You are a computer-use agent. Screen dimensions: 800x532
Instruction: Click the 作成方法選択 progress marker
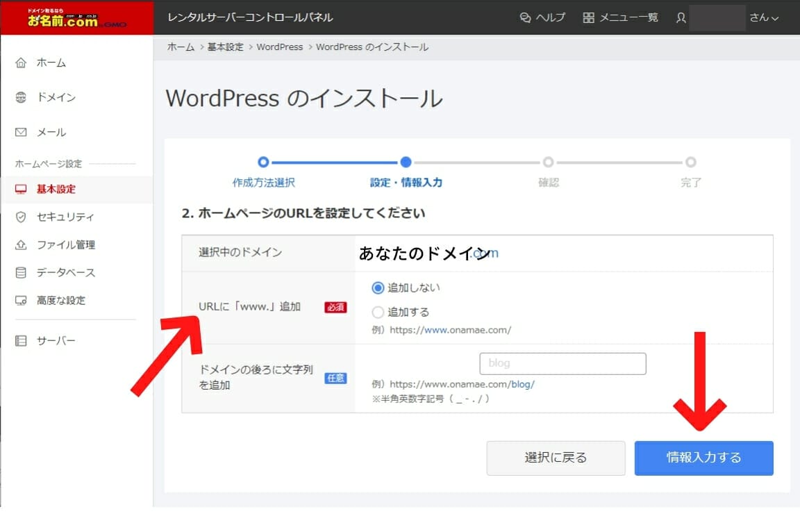263,162
